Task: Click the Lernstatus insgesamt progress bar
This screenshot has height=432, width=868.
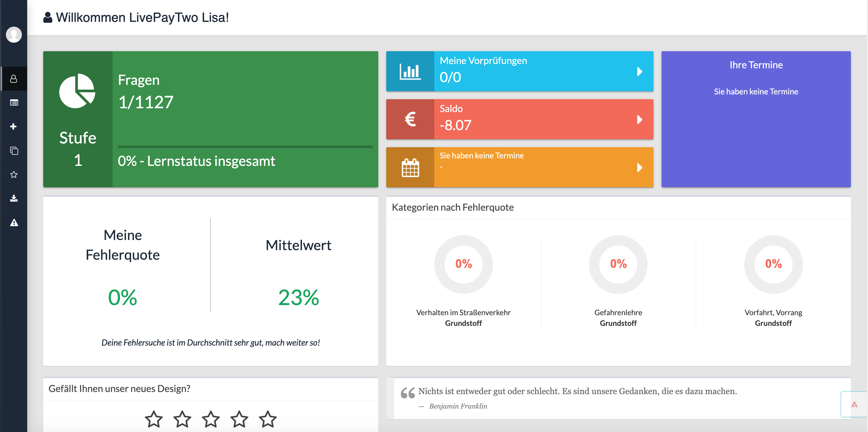Action: [x=245, y=147]
